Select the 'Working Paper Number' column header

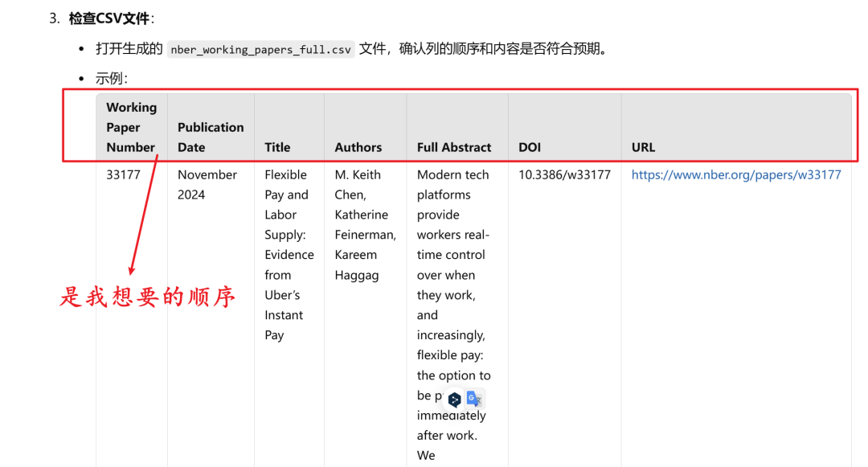point(132,127)
